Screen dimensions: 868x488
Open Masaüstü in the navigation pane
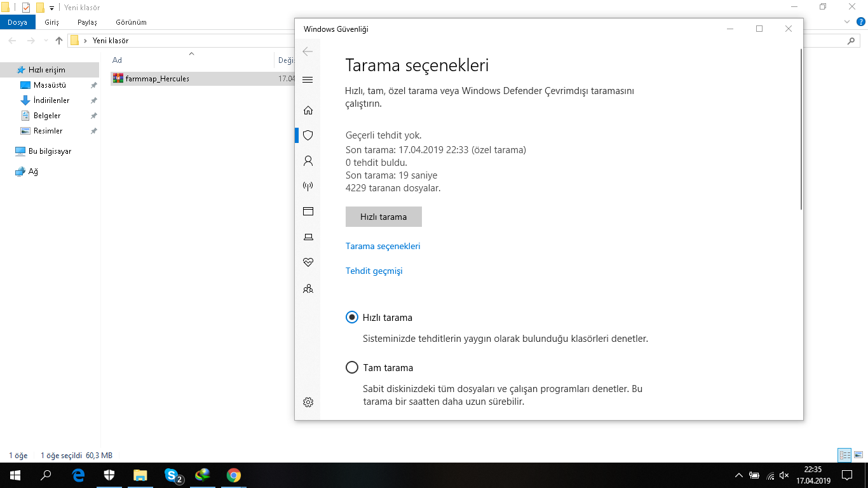(x=50, y=85)
